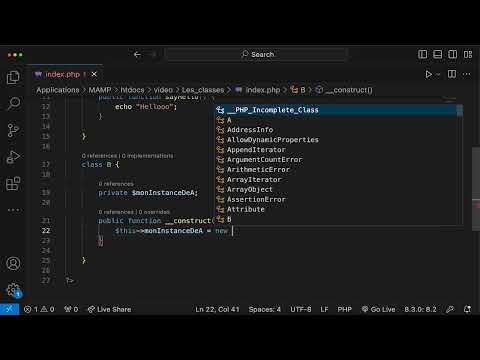Click the Search command center field

[257, 54]
